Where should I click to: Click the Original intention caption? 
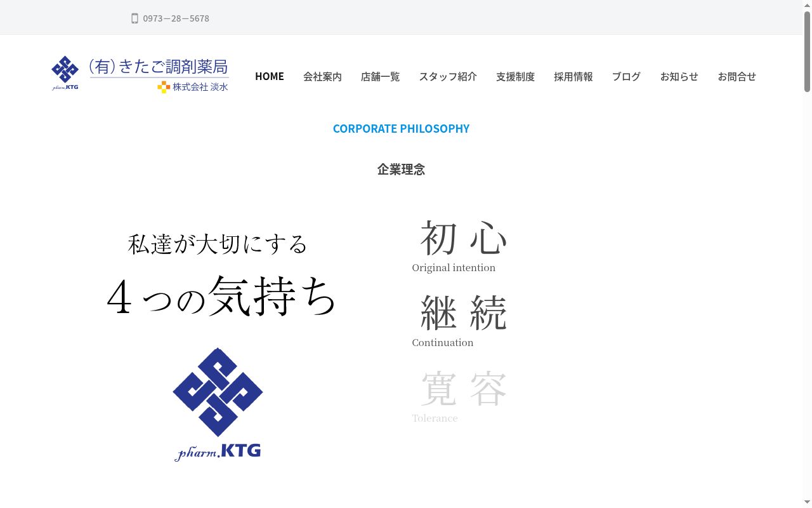[x=454, y=268]
